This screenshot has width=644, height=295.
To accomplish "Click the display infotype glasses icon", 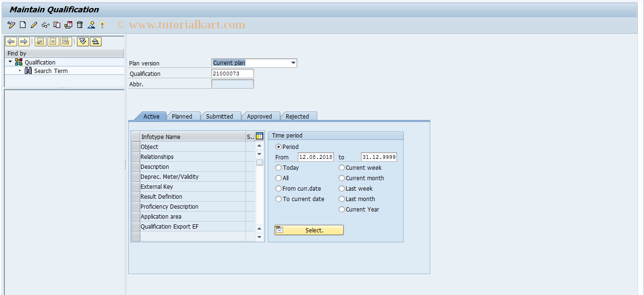I will pyautogui.click(x=45, y=25).
